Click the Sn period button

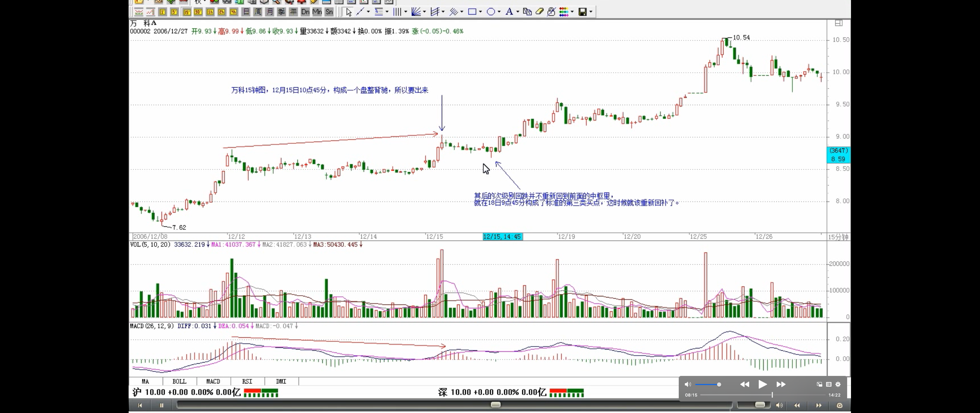329,12
